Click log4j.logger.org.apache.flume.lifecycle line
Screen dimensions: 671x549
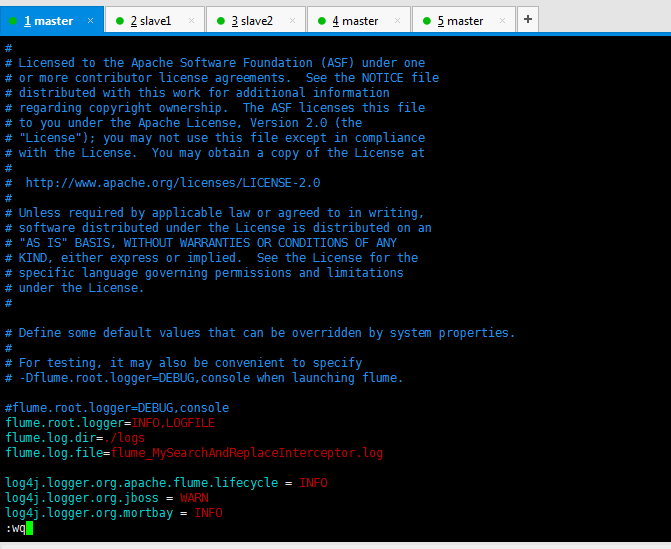click(x=166, y=483)
